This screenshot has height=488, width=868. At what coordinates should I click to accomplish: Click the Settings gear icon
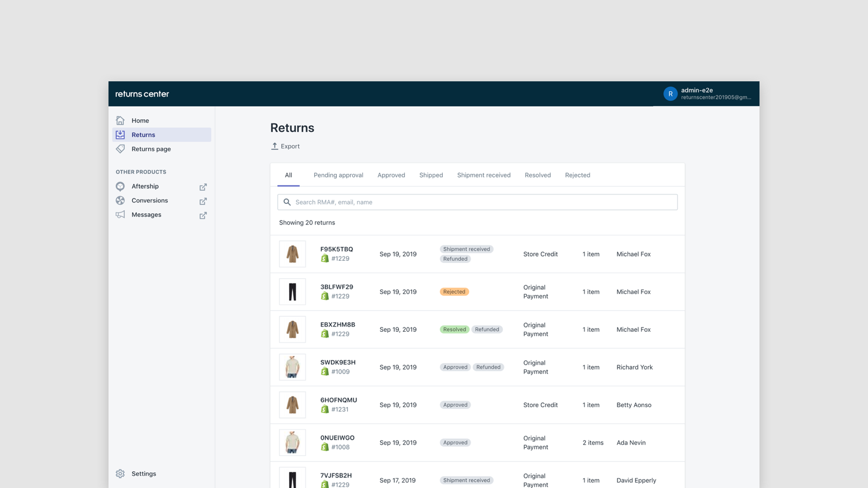[120, 473]
